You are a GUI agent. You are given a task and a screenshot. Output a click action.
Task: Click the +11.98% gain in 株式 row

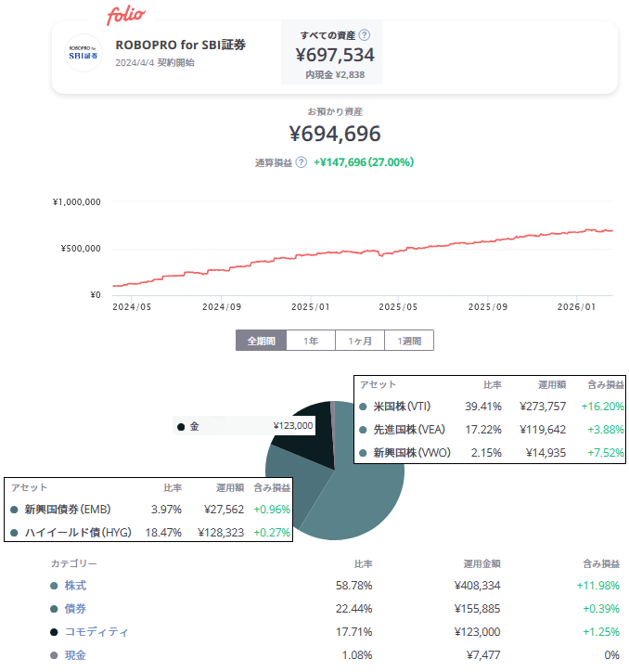click(x=598, y=586)
